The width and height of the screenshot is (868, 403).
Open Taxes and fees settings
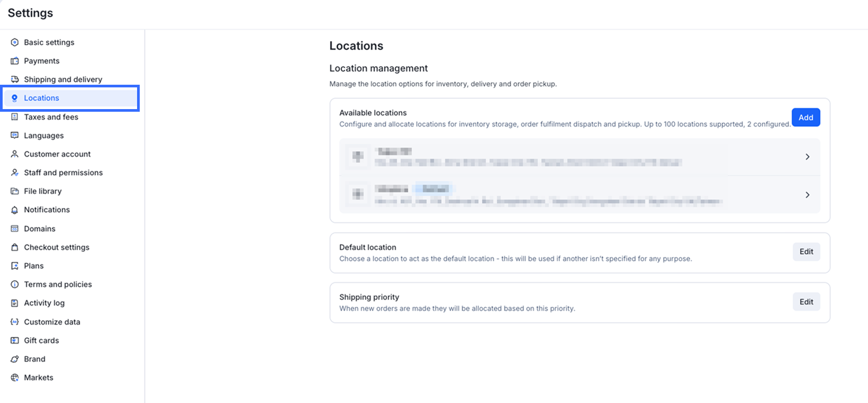click(51, 117)
